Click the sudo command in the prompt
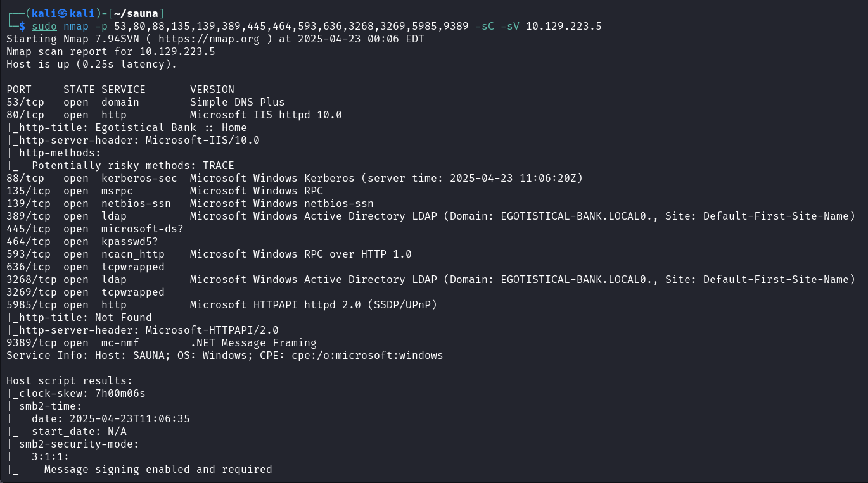Screen dimensions: 868x483 (x=44, y=26)
